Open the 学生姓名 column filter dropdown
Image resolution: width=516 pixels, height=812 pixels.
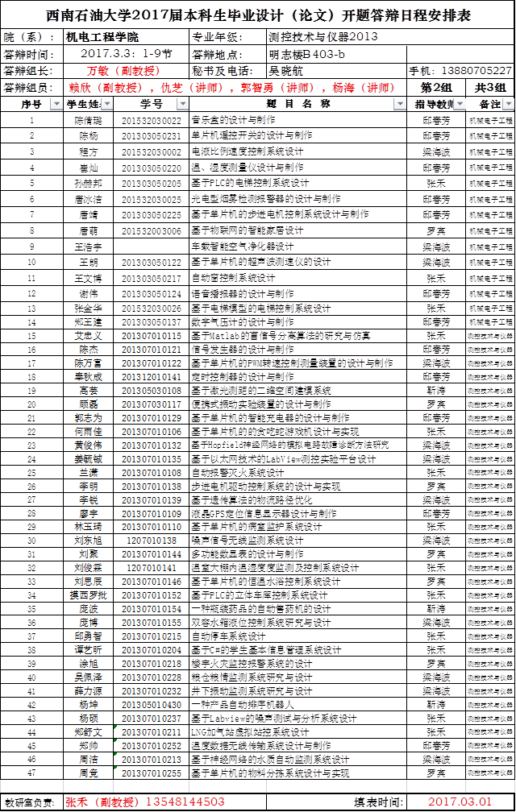[106, 104]
